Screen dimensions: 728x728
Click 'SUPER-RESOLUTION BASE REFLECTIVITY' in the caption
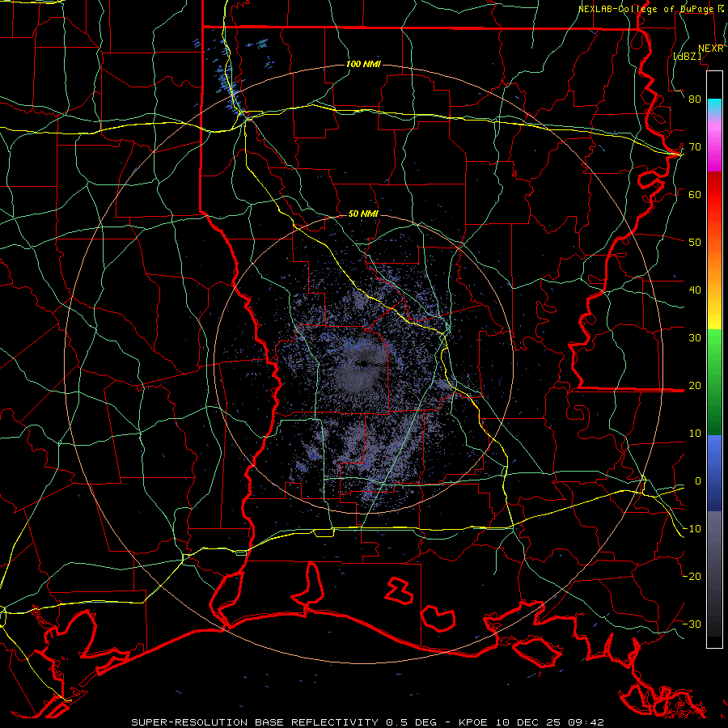[x=255, y=722]
